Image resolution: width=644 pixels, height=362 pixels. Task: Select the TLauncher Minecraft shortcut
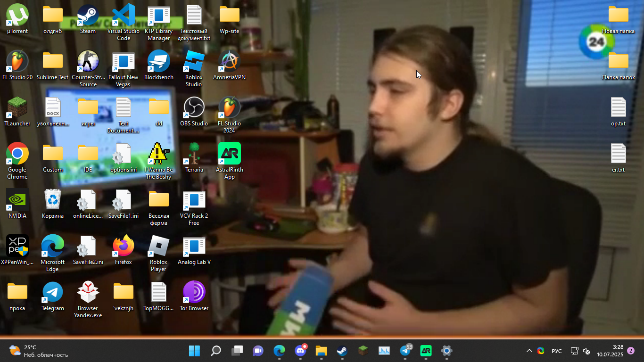17,108
